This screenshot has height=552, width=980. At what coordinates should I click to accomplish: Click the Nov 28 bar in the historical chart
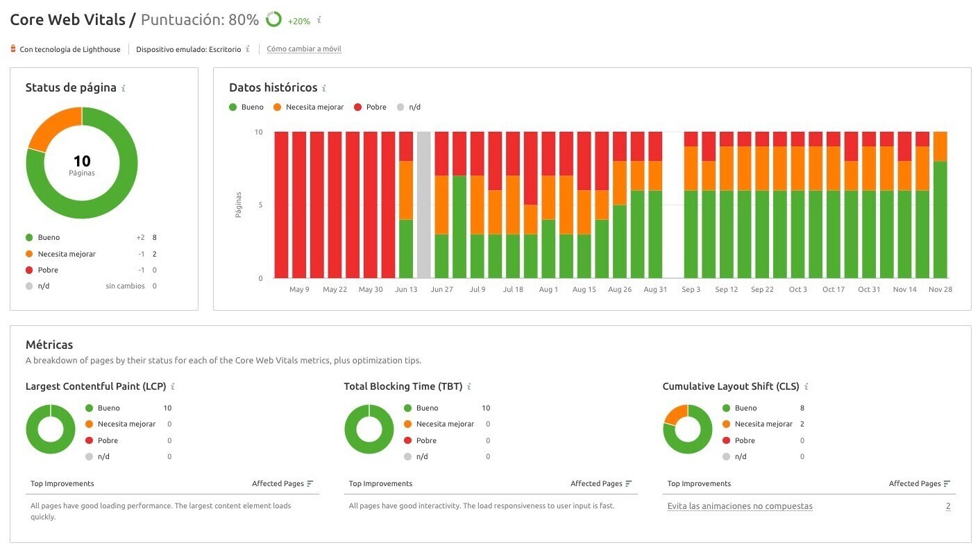[x=940, y=205]
